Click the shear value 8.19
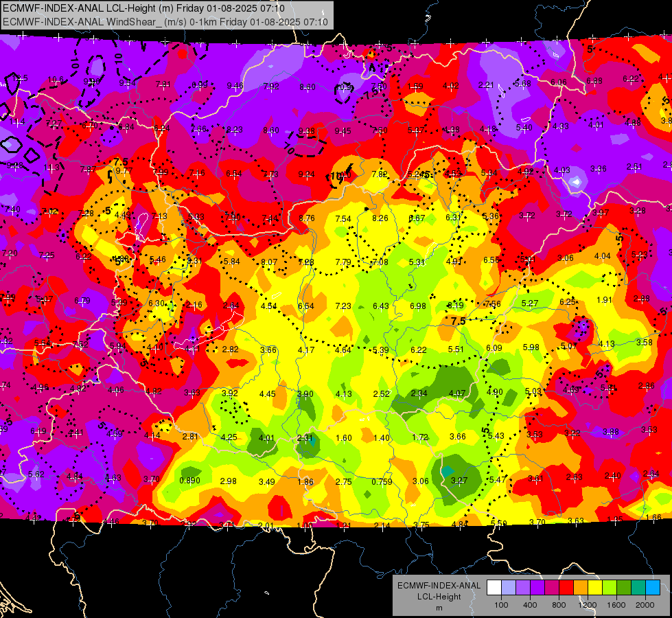This screenshot has height=618, width=672. [455, 305]
